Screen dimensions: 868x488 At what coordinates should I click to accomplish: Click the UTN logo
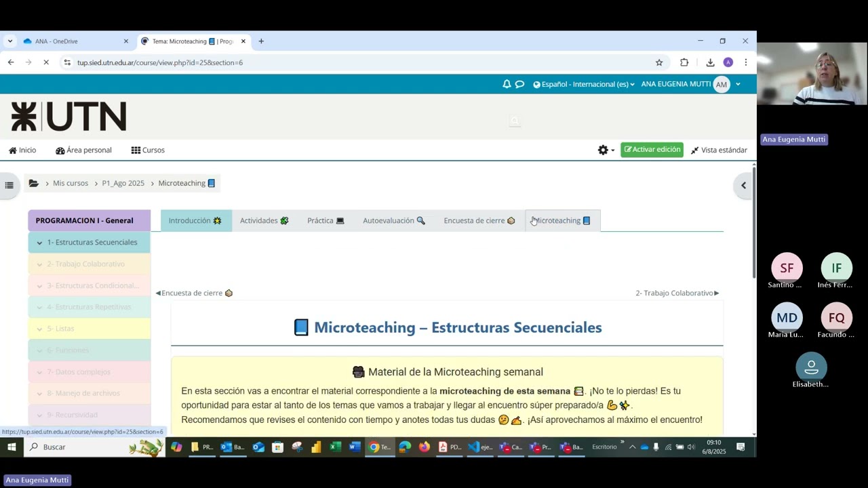pos(68,117)
